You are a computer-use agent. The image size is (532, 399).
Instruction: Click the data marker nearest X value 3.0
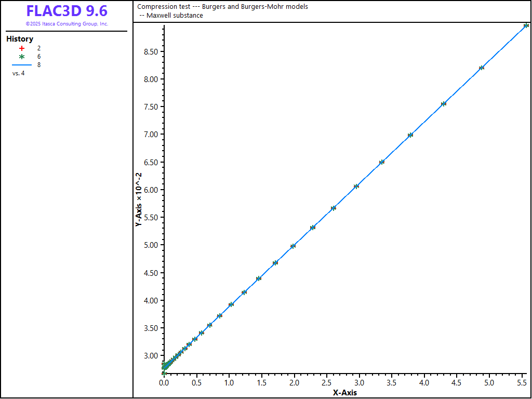356,186
